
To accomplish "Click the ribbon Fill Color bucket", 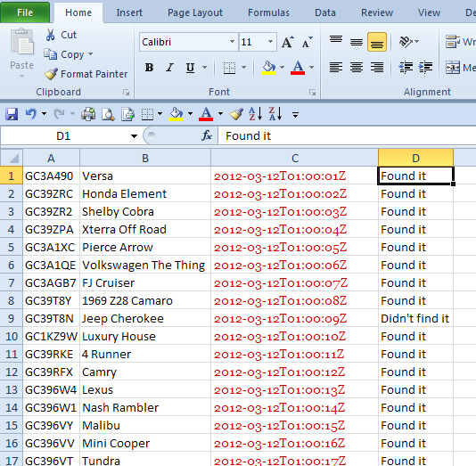I will 268,68.
